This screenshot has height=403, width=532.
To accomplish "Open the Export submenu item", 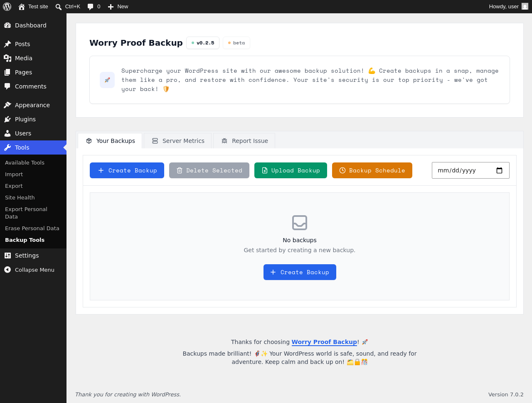I will pos(33,186).
